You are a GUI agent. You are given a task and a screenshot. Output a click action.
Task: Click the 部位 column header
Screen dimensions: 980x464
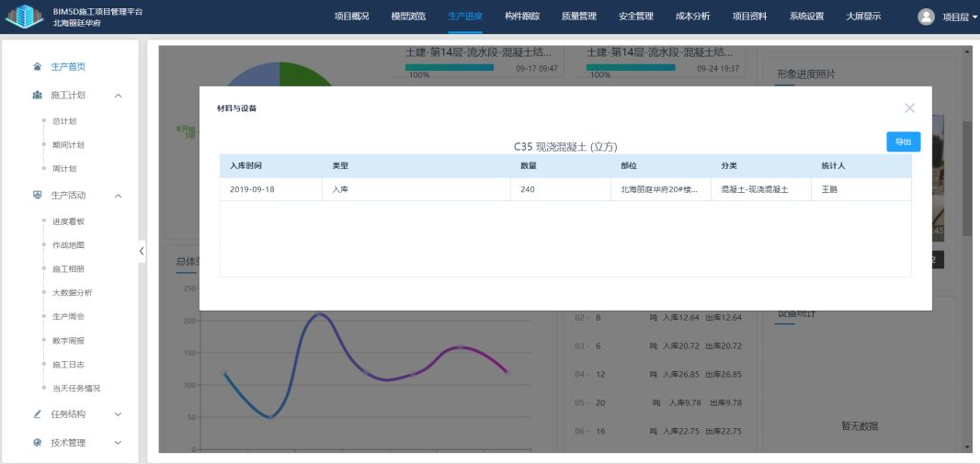[x=661, y=166]
